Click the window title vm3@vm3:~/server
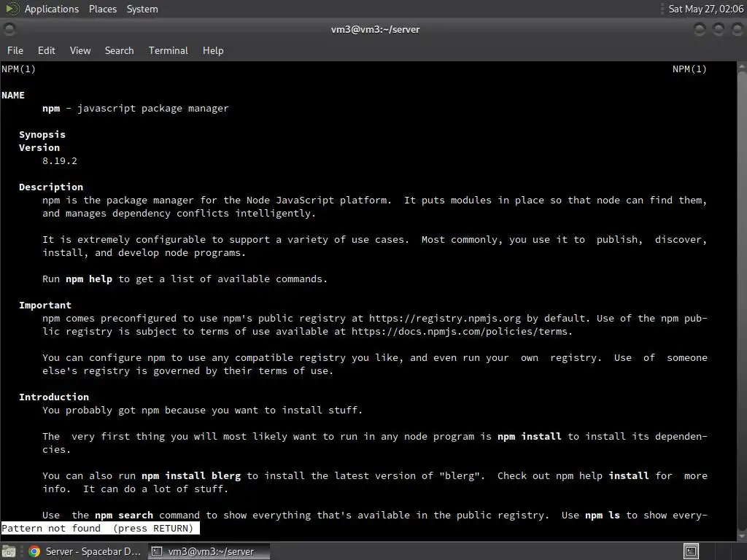The height and width of the screenshot is (560, 747). pyautogui.click(x=376, y=29)
